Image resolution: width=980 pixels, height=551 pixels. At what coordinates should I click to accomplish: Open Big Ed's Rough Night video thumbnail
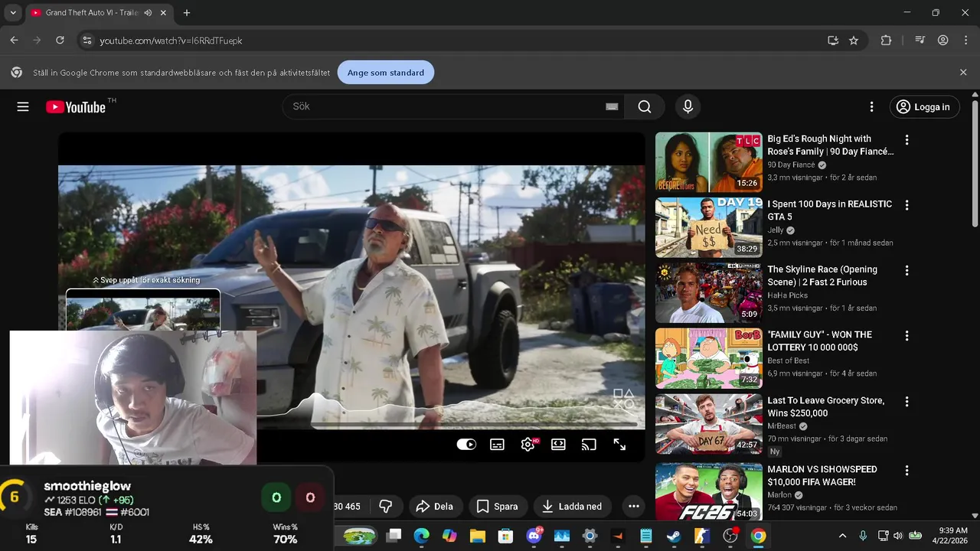click(709, 162)
